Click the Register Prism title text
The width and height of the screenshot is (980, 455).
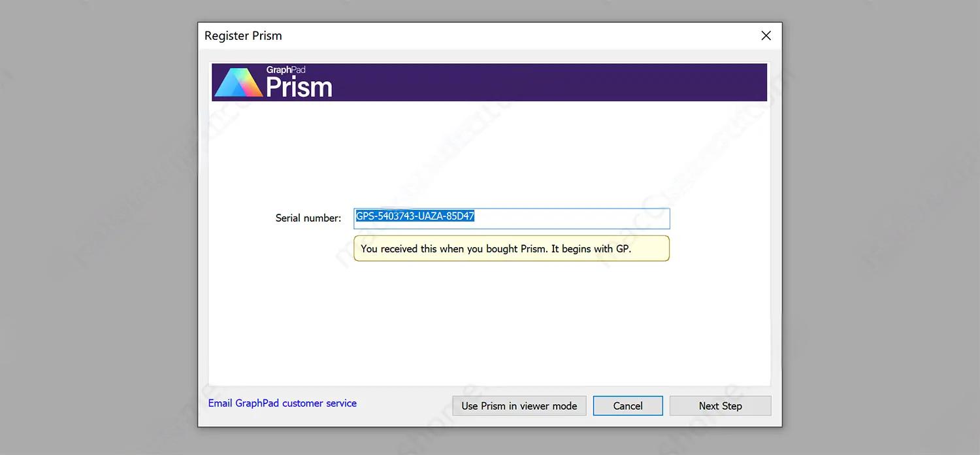click(243, 36)
